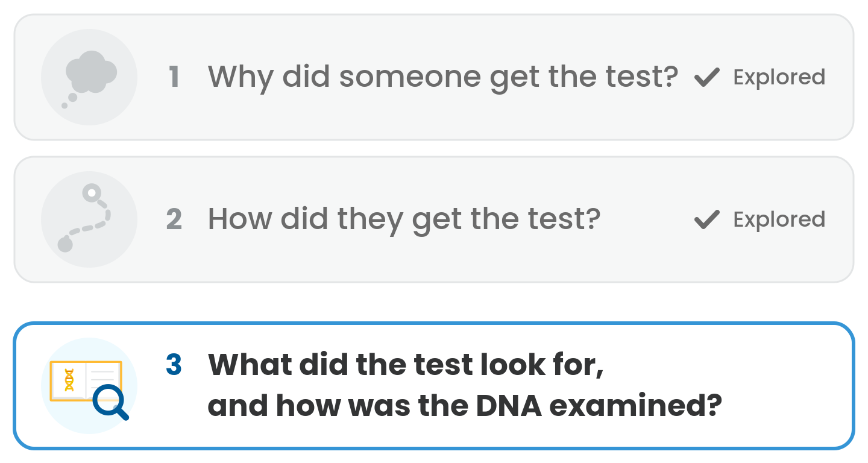868x463 pixels.
Task: Click the Explored status on card 2
Action: (779, 219)
